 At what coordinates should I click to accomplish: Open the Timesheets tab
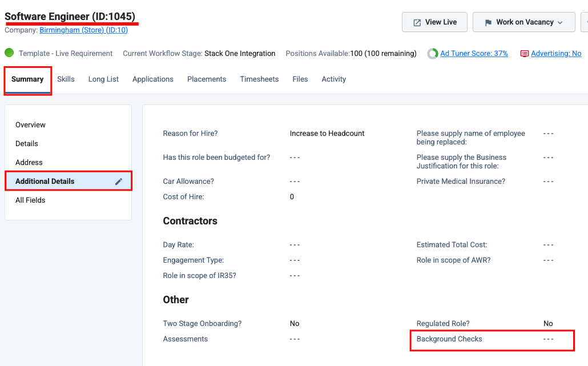pyautogui.click(x=259, y=79)
